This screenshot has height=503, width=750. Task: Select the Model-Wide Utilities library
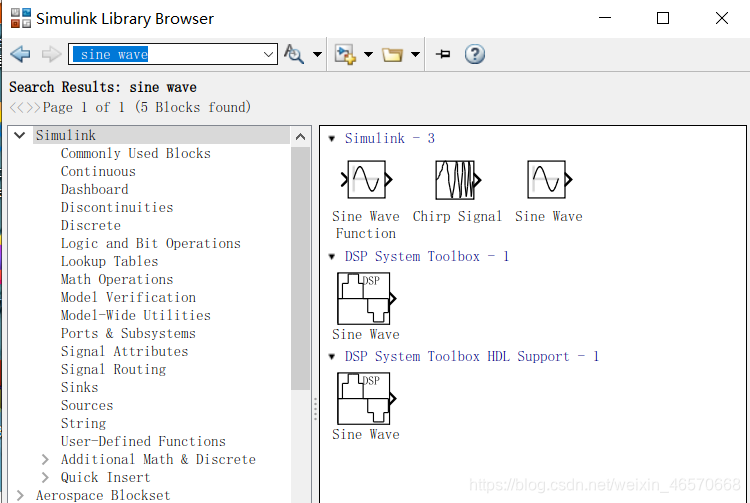coord(135,316)
